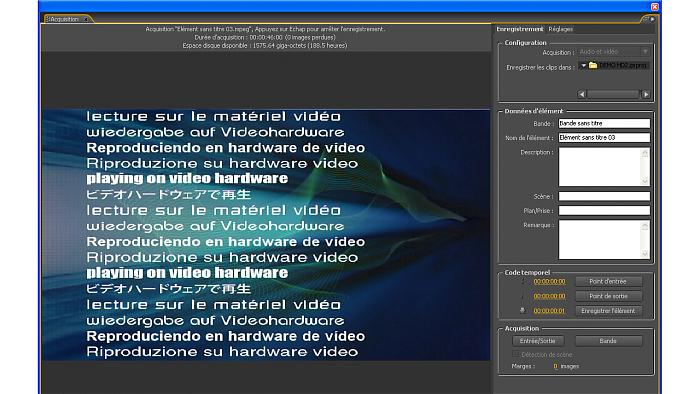
Task: Click the Point de sortie button
Action: click(608, 296)
